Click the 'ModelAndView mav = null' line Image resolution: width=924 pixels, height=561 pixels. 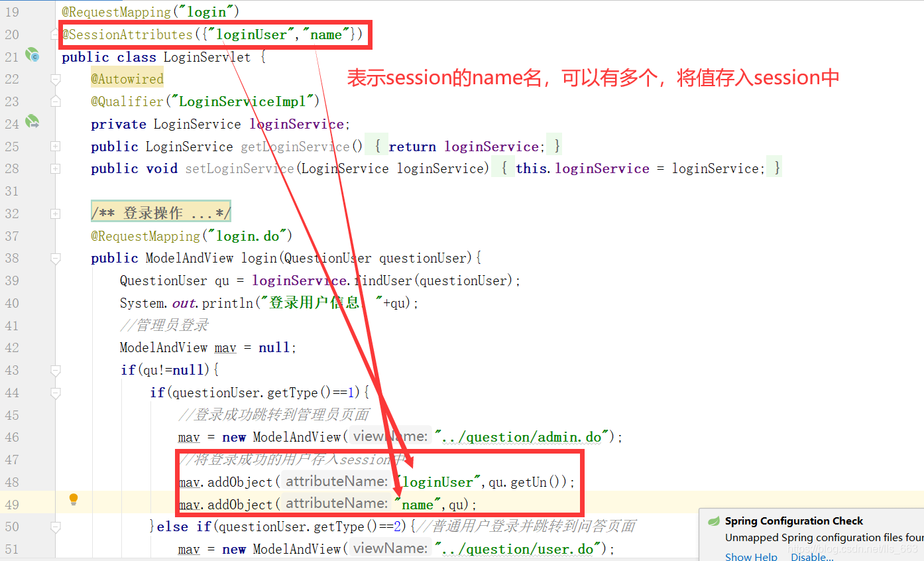tap(208, 347)
